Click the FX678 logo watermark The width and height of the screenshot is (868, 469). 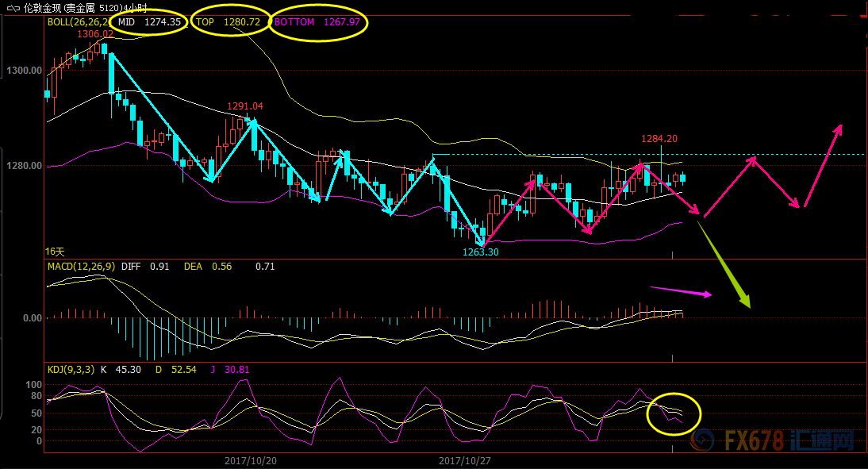[770, 440]
